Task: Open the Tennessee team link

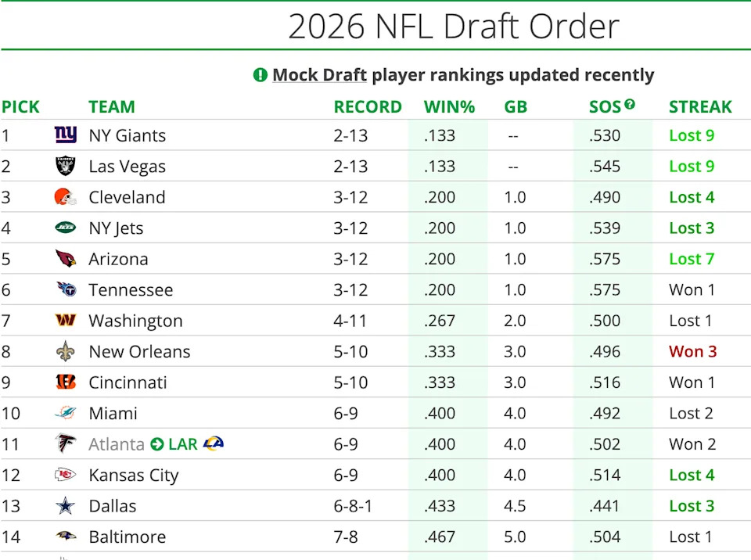Action: [x=131, y=290]
